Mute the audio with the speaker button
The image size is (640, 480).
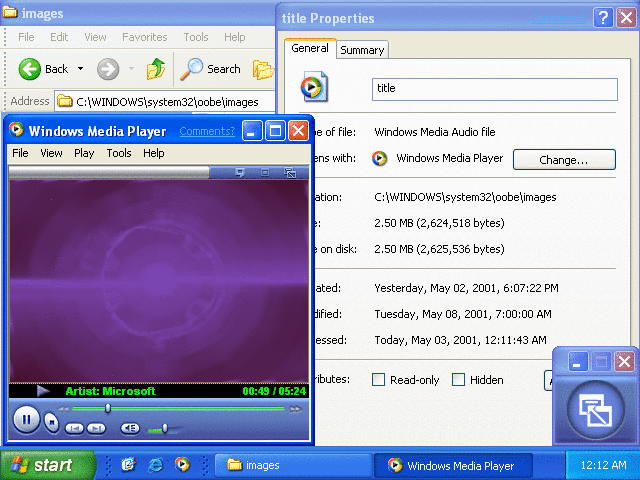coord(130,428)
